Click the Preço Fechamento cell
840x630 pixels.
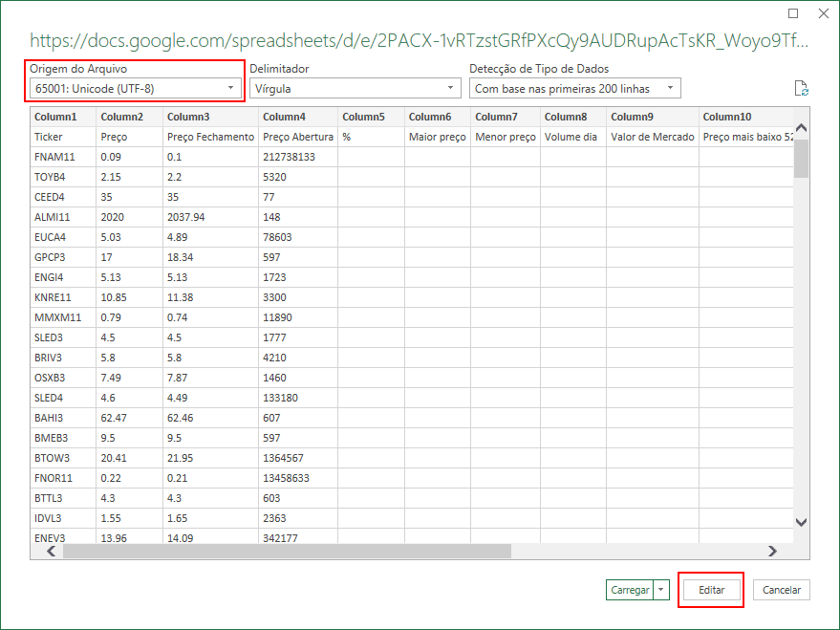click(x=209, y=137)
